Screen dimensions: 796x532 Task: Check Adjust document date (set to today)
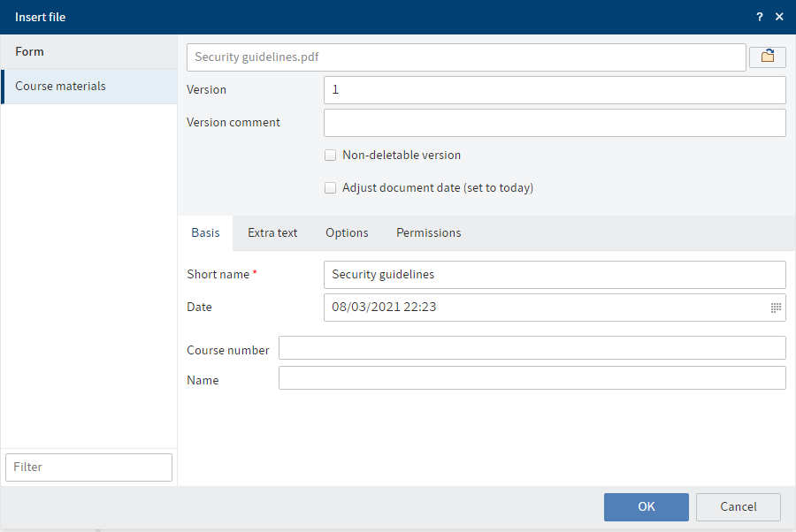tap(331, 188)
